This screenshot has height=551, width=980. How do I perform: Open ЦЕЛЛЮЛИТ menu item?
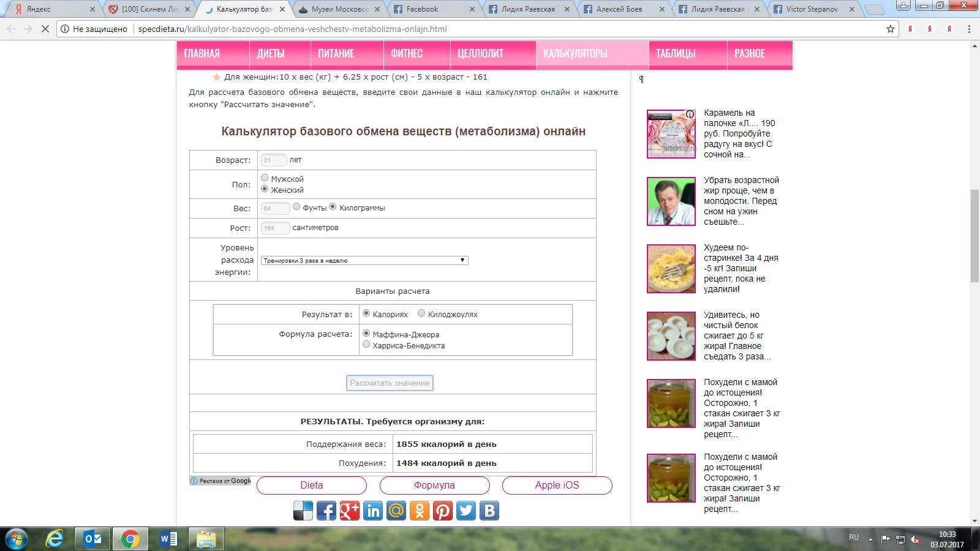(493, 54)
